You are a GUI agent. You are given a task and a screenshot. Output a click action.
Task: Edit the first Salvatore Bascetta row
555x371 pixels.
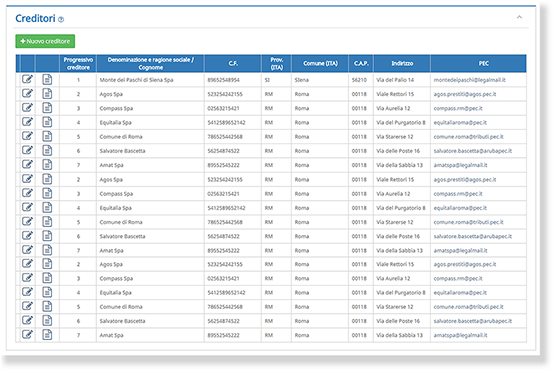pos(28,150)
